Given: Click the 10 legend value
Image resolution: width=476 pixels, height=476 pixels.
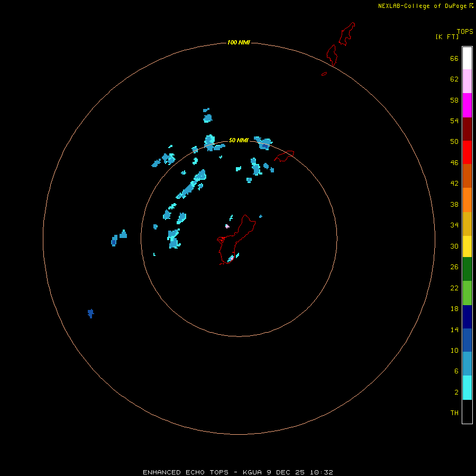Looking at the screenshot, I should (x=454, y=351).
